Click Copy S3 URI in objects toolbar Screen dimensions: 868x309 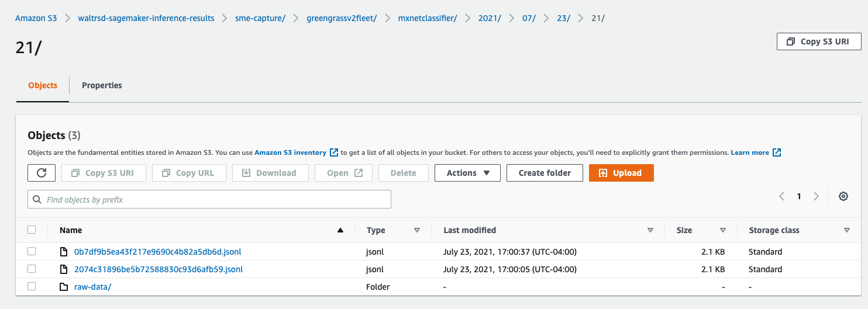(x=102, y=173)
